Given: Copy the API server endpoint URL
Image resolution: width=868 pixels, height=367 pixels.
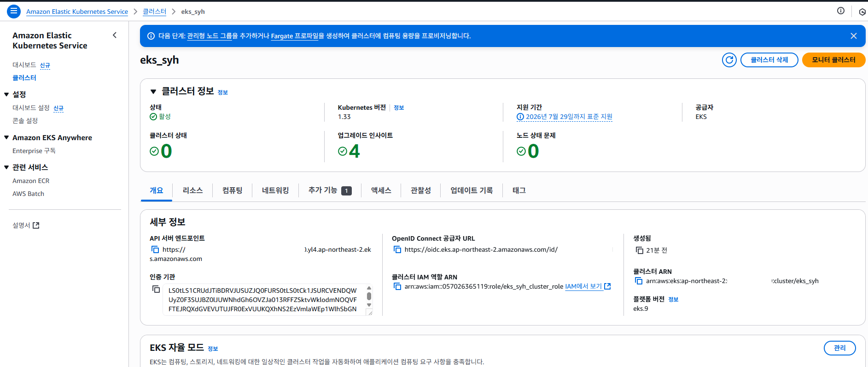Looking at the screenshot, I should click(x=155, y=249).
